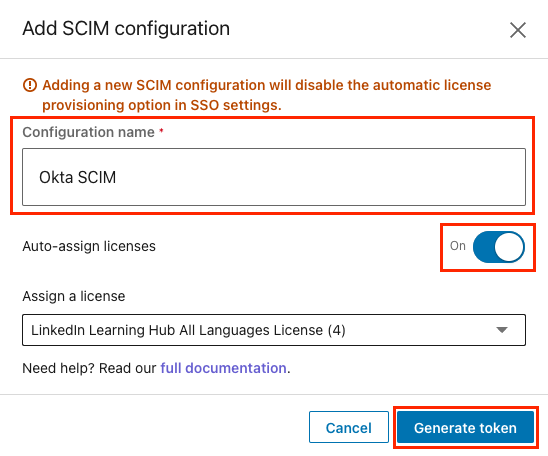
Task: Turn off the Auto-assign licenses switch
Action: coord(498,247)
